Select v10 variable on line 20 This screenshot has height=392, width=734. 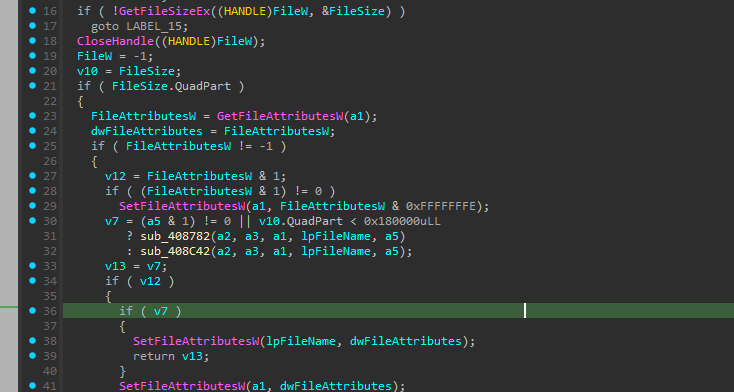[x=87, y=71]
